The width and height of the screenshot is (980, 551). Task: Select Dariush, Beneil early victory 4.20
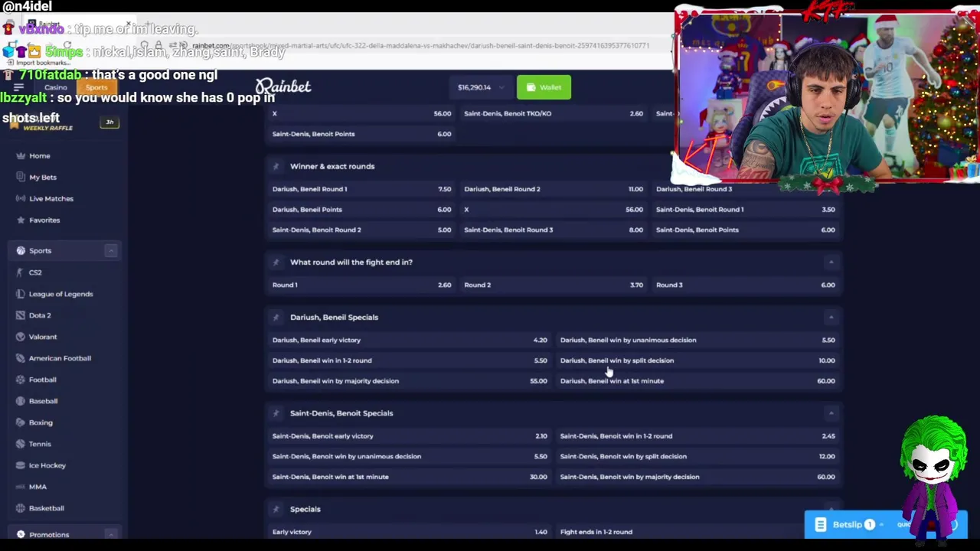coord(410,340)
